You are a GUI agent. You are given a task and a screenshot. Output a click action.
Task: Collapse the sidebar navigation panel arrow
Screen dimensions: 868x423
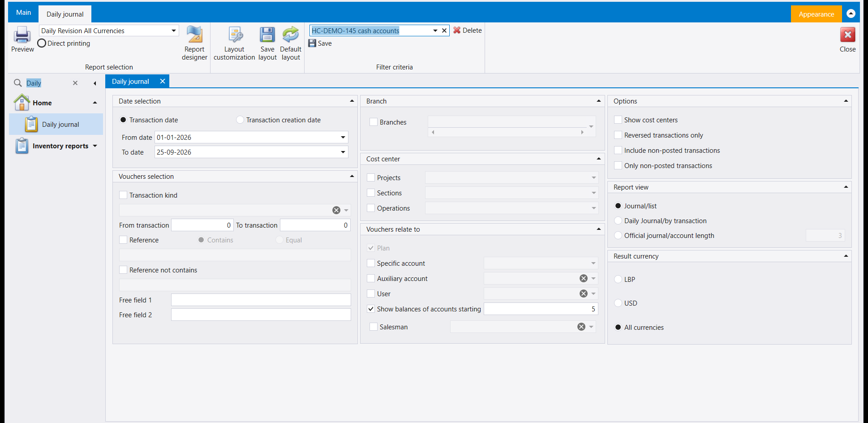pos(95,83)
